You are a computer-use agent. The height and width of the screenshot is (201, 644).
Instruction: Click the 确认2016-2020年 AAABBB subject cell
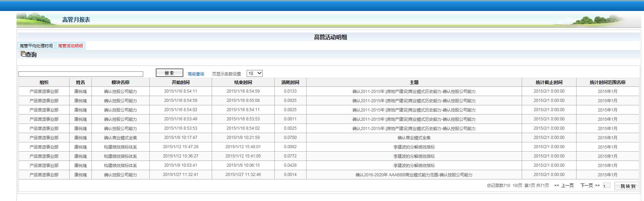click(414, 175)
